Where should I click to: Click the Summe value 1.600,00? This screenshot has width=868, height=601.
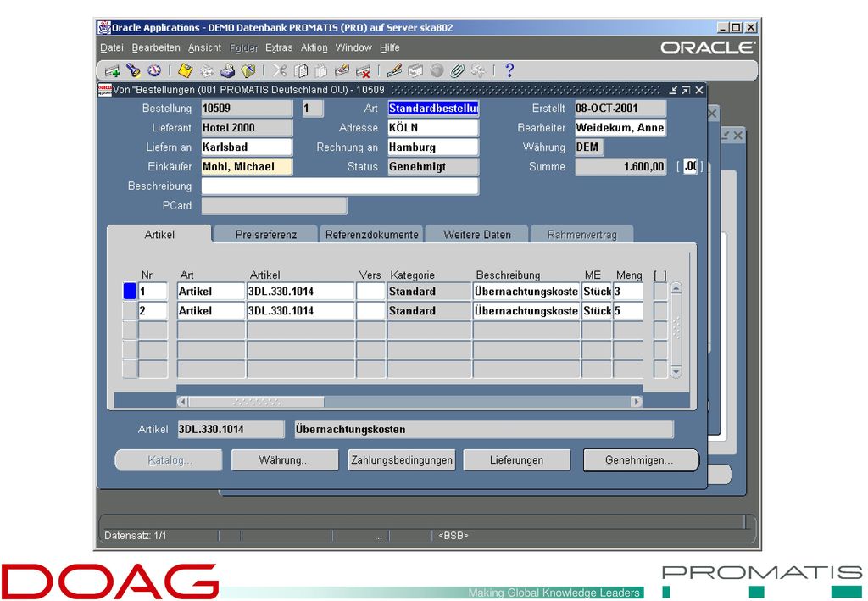pyautogui.click(x=620, y=166)
